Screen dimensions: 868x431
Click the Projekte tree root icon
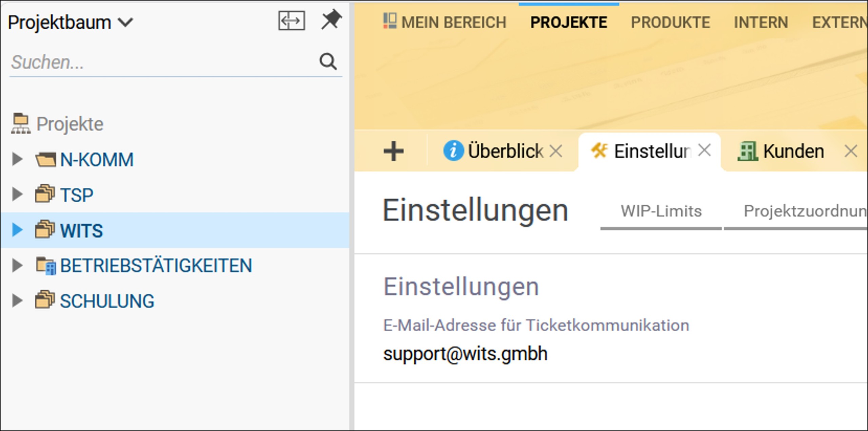coord(21,124)
